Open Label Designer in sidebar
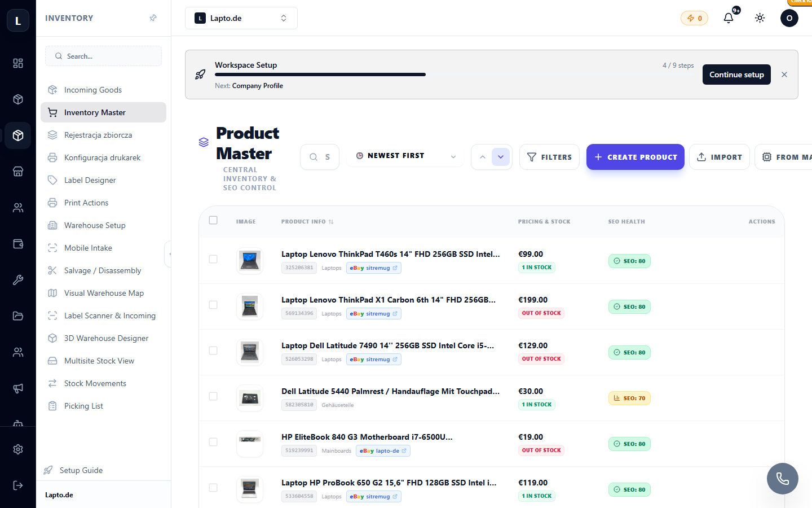Viewport: 812px width, 508px height. [x=103, y=180]
